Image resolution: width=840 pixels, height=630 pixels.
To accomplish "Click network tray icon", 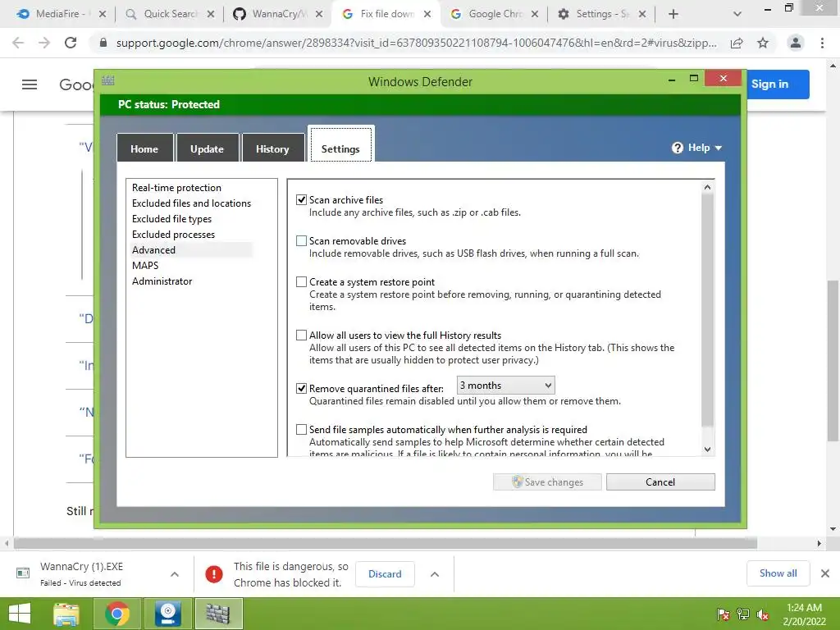I will click(x=743, y=614).
